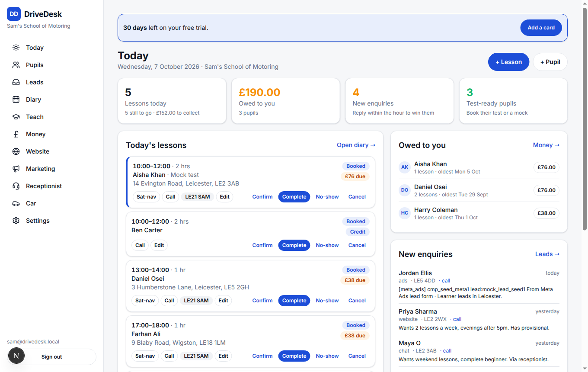Click the £38.00 amount for Harry Coleman
This screenshot has width=588, height=372.
[546, 213]
